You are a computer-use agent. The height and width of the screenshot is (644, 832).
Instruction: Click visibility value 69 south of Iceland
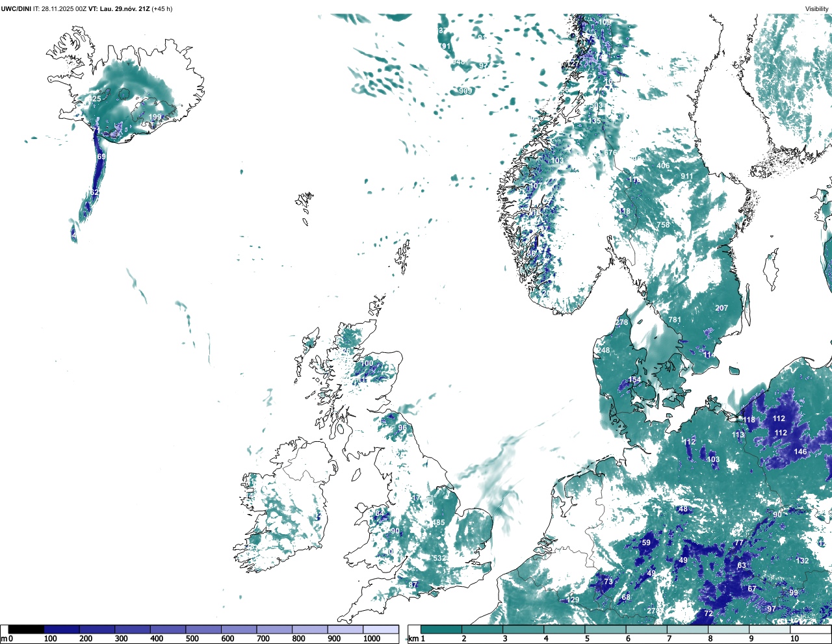(101, 157)
